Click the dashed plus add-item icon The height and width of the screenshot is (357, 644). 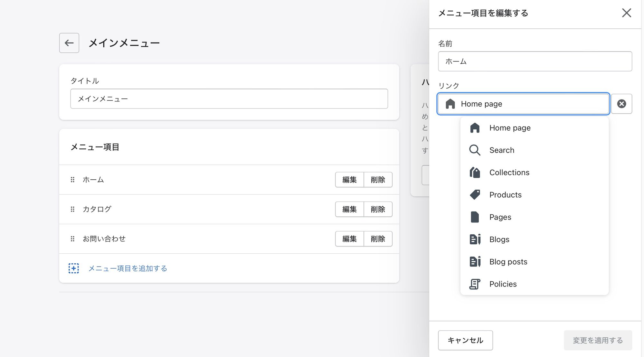point(73,268)
